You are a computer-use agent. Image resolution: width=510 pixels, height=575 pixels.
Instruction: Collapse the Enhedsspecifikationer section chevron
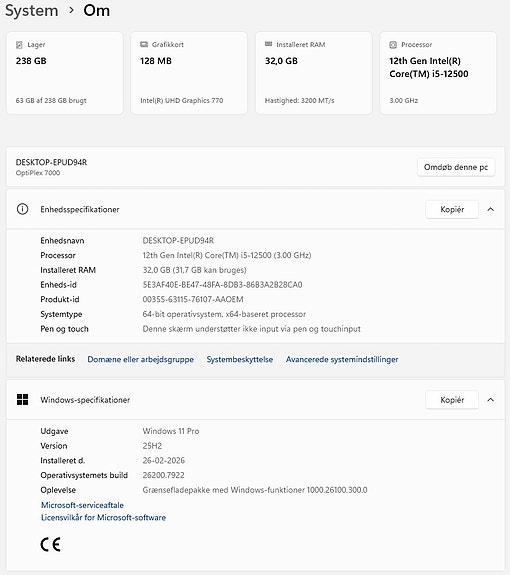tap(491, 209)
